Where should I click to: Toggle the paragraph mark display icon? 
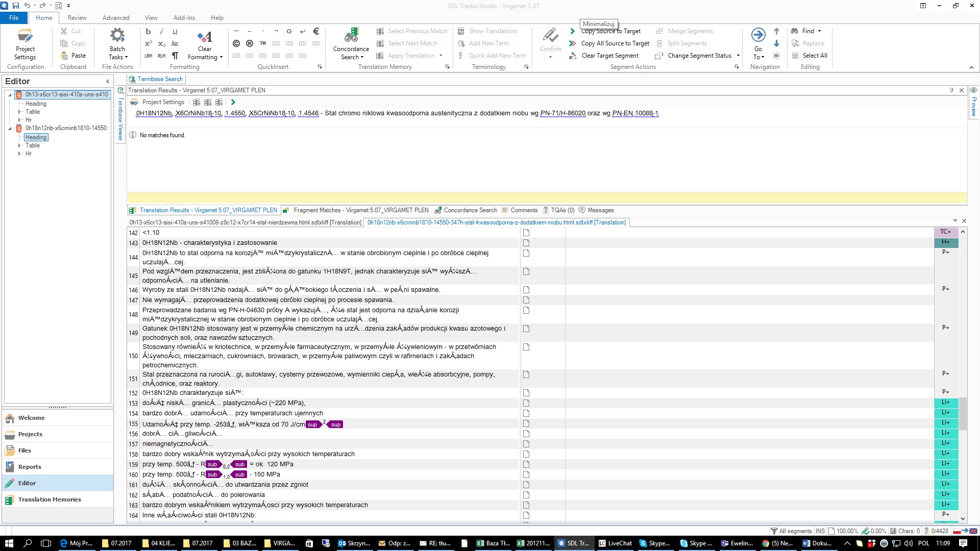coord(175,56)
